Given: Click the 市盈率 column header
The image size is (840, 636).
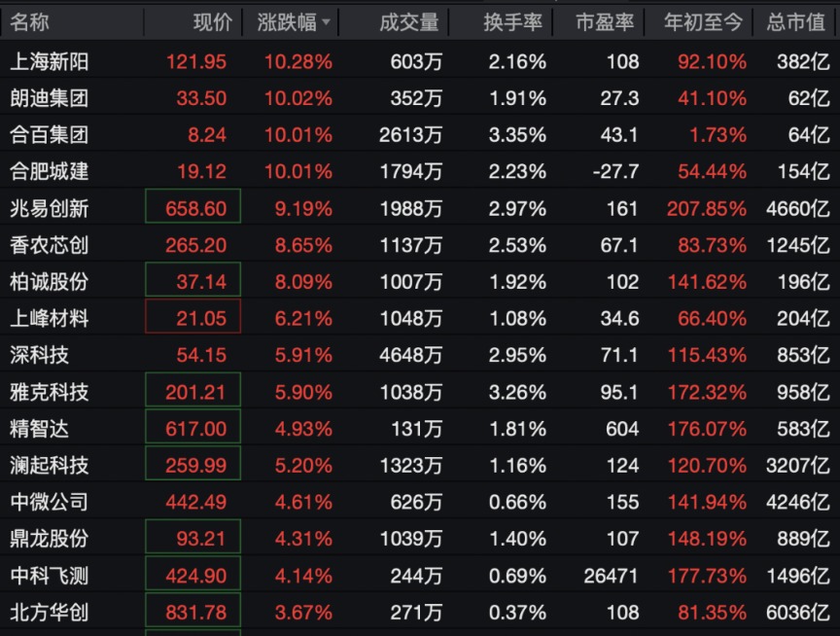Looking at the screenshot, I should pyautogui.click(x=605, y=22).
